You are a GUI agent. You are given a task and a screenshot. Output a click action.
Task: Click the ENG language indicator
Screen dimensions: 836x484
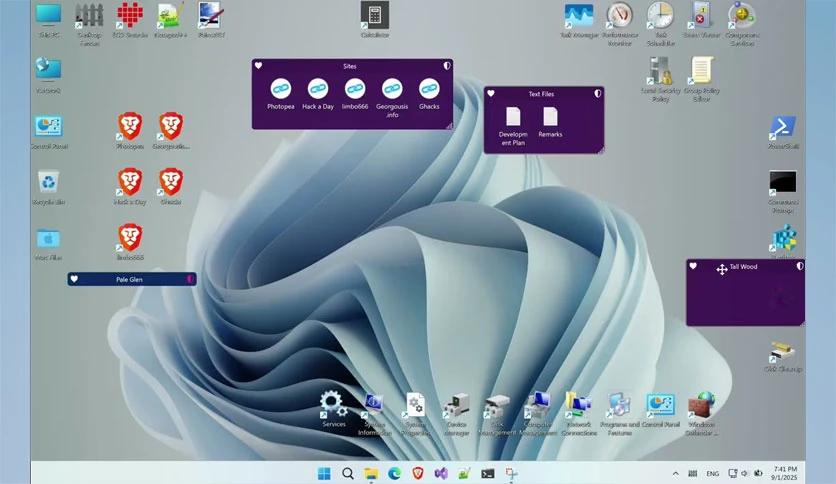712,473
